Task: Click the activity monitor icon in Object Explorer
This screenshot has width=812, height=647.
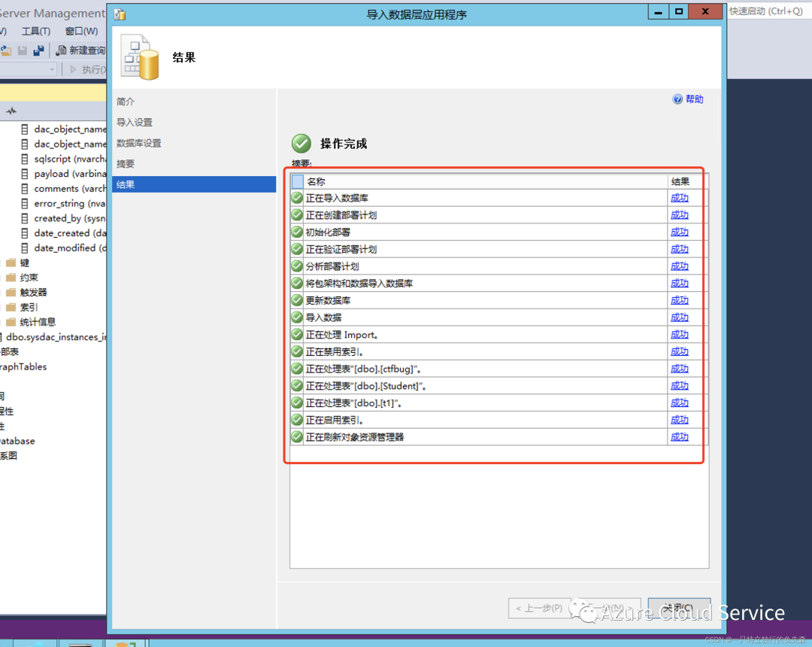Action: coord(11,111)
